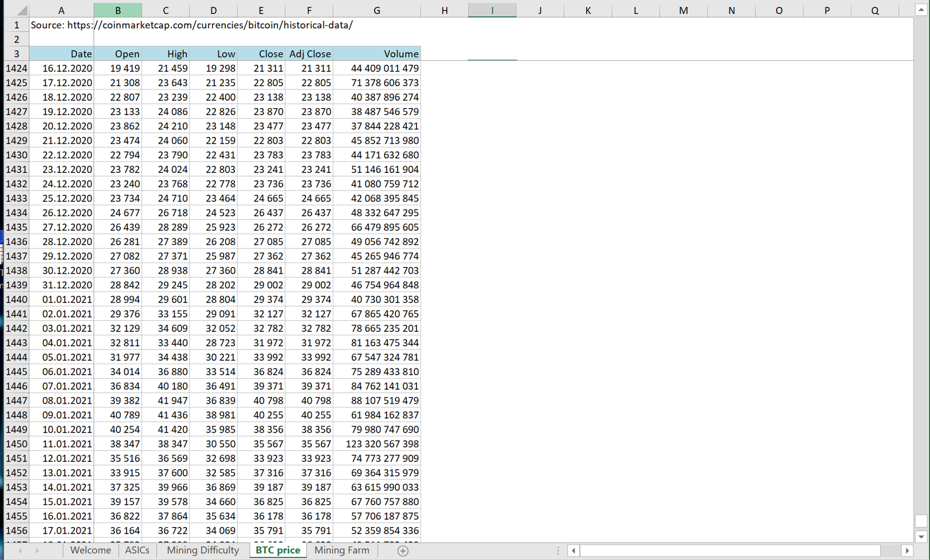Add a new worksheet with the plus button

[402, 551]
